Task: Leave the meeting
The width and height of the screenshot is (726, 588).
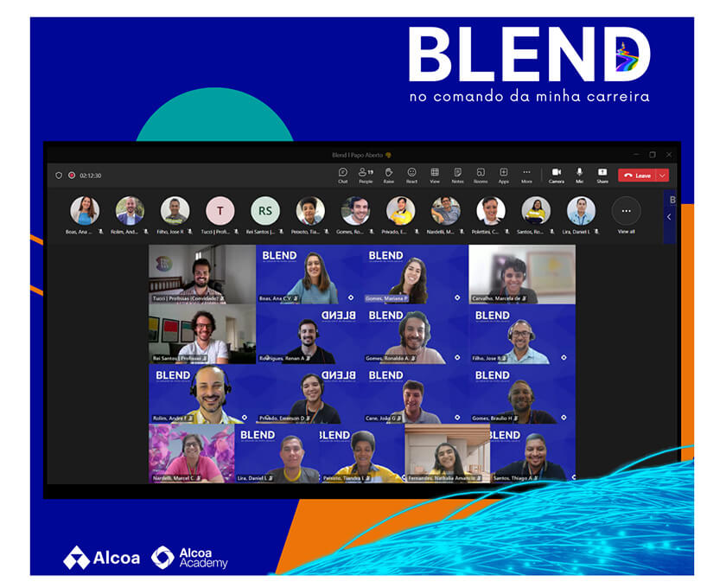Action: (638, 176)
